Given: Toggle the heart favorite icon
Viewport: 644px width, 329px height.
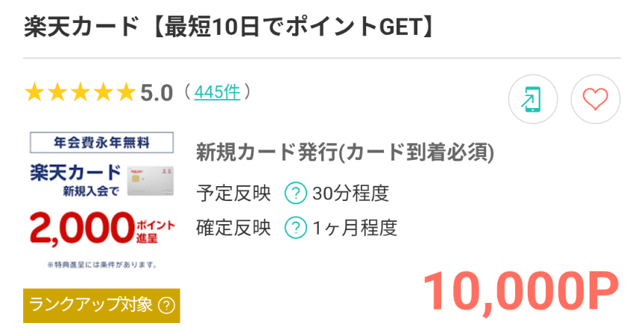Looking at the screenshot, I should [x=595, y=99].
